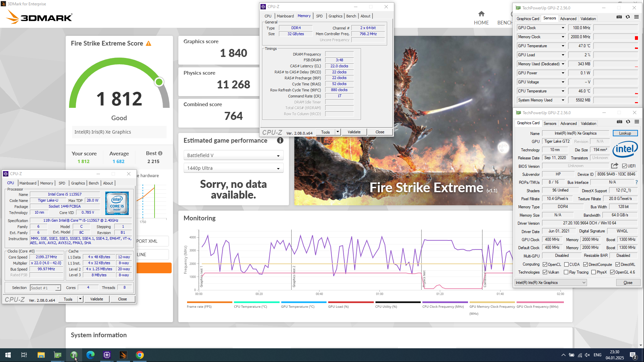Open Validation tab in Graphics Card GPU-Z window

(x=588, y=124)
